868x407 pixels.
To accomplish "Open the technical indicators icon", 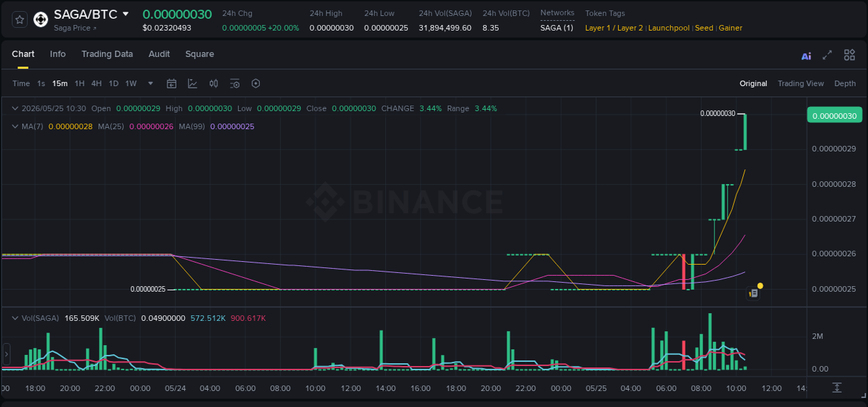I will [x=192, y=83].
